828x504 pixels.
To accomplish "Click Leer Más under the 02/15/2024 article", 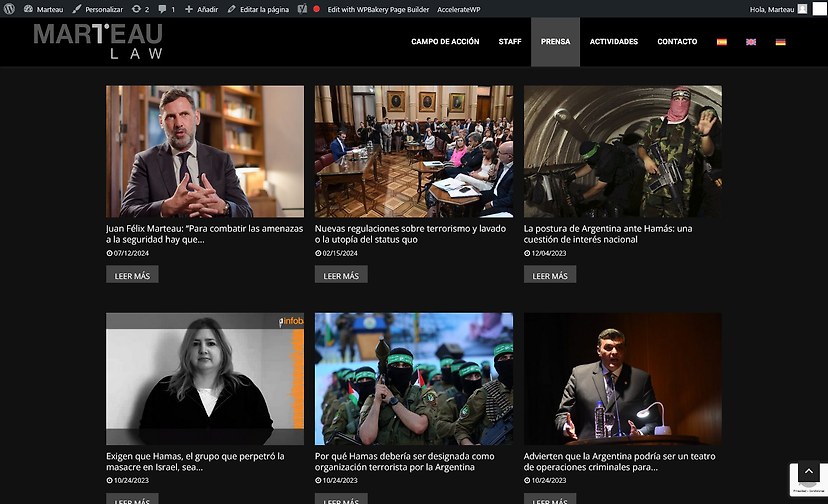I will 341,275.
